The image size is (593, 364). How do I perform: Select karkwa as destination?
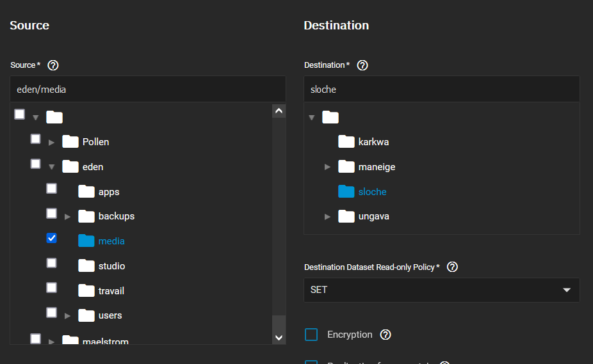click(x=373, y=142)
